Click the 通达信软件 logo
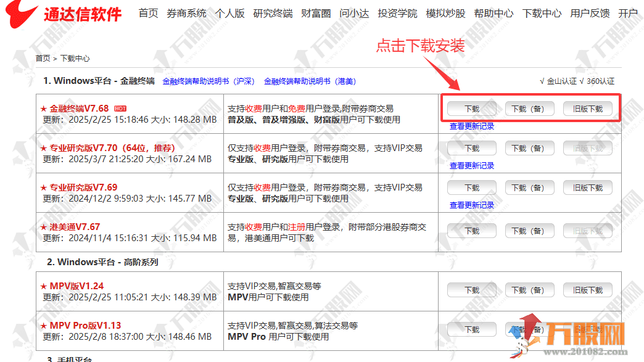644x362 pixels. click(x=64, y=14)
